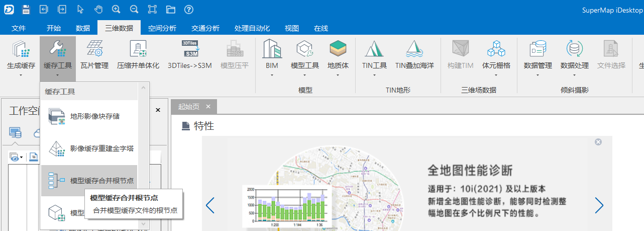The image size is (644, 231).
Task: Expand the 模型工具 dropdown arrow
Action: point(305,75)
